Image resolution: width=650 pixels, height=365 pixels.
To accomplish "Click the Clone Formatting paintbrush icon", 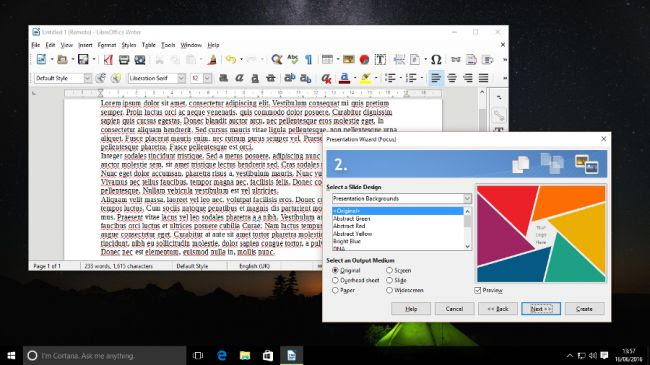I will click(212, 60).
